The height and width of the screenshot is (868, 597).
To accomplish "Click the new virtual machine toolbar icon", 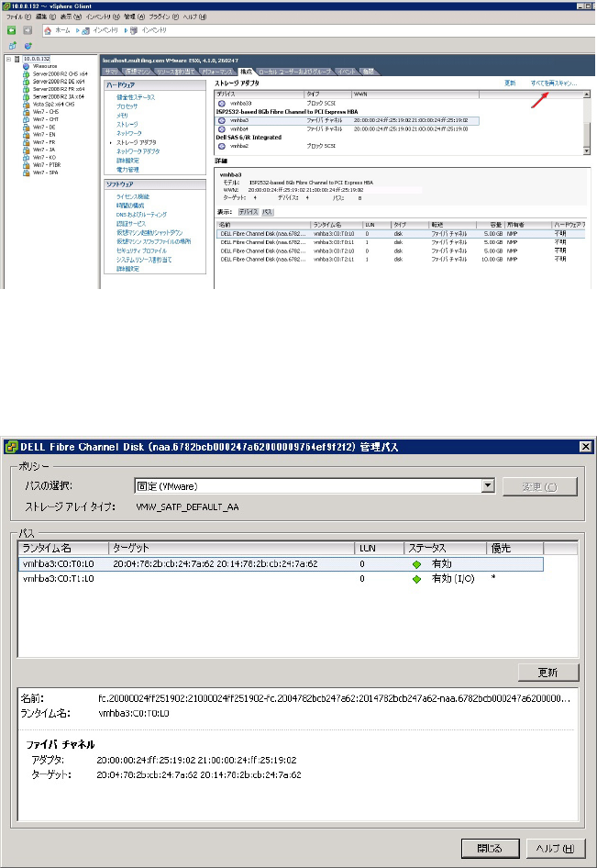I will (13, 46).
